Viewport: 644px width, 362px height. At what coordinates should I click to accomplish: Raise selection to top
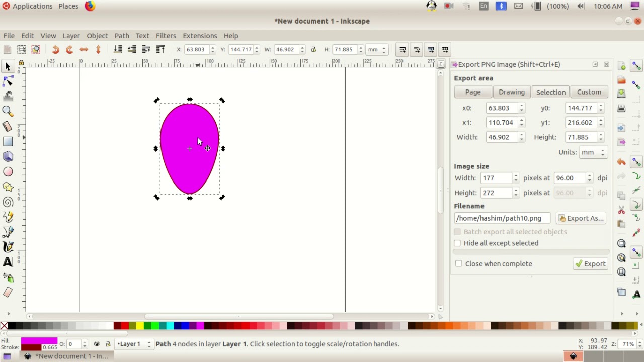(x=160, y=49)
